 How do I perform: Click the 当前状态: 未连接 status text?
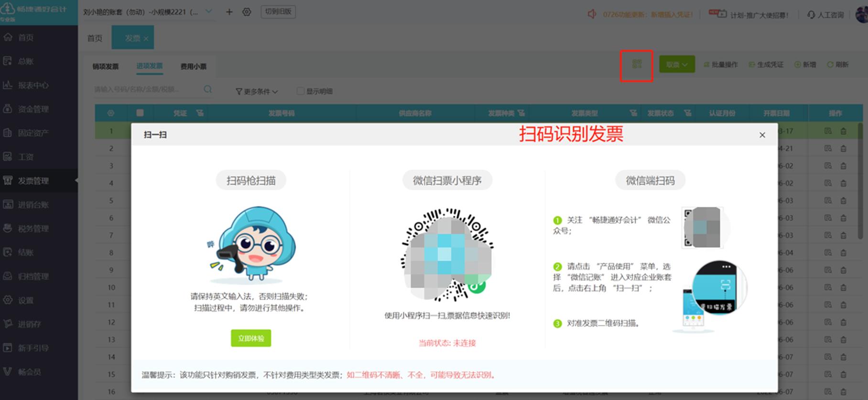447,343
